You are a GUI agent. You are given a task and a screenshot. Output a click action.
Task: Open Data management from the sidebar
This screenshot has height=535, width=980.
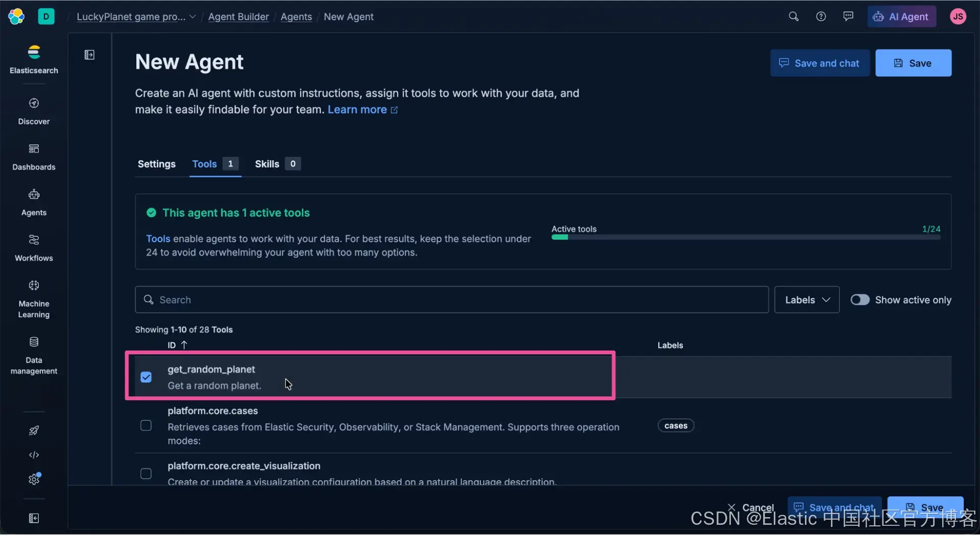[34, 355]
